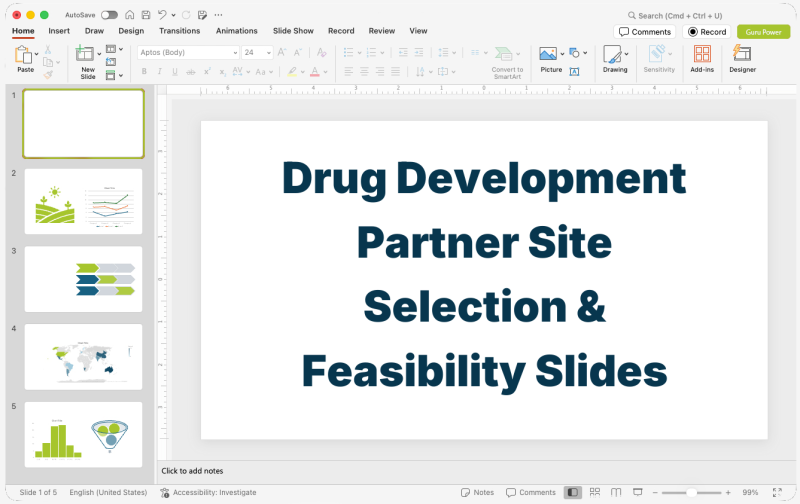Select slide 2 thumbnail with farm graphic
The height and width of the screenshot is (504, 800).
pyautogui.click(x=84, y=201)
